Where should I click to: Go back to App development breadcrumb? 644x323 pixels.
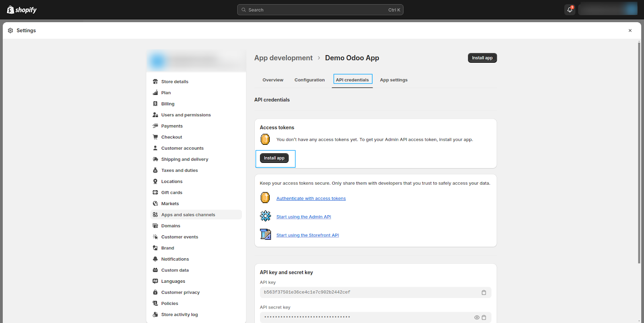[283, 58]
